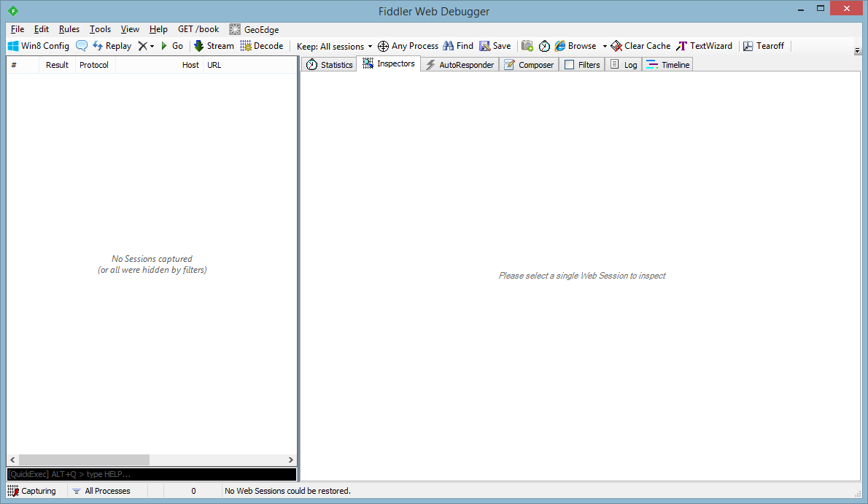The image size is (868, 504).
Task: Switch to the Log tab
Action: point(624,65)
